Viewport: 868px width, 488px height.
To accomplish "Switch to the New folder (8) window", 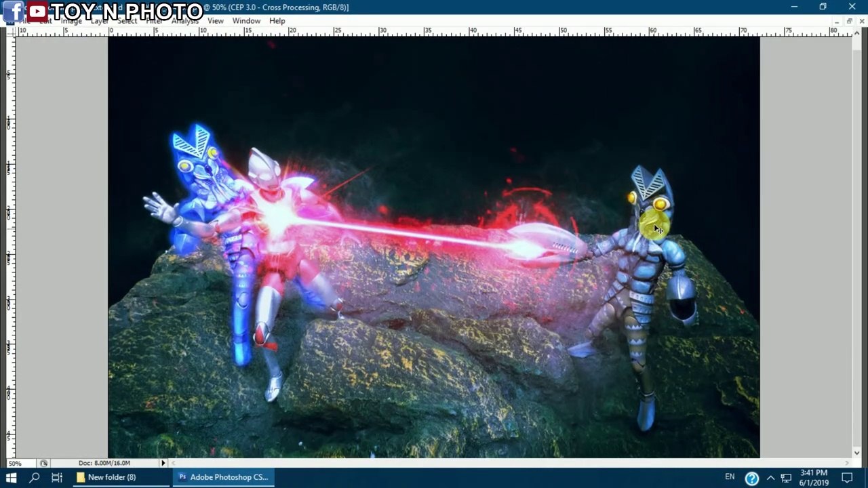I will [120, 477].
